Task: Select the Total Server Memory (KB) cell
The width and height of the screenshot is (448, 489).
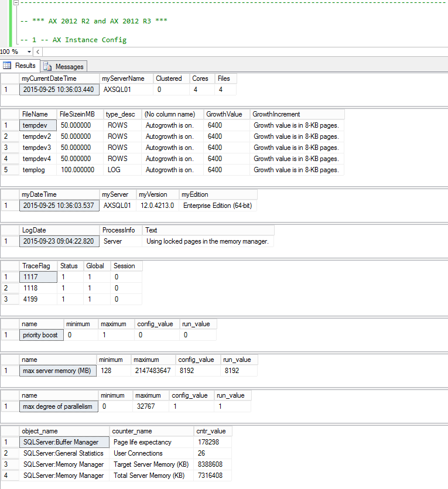Action: 151,476
